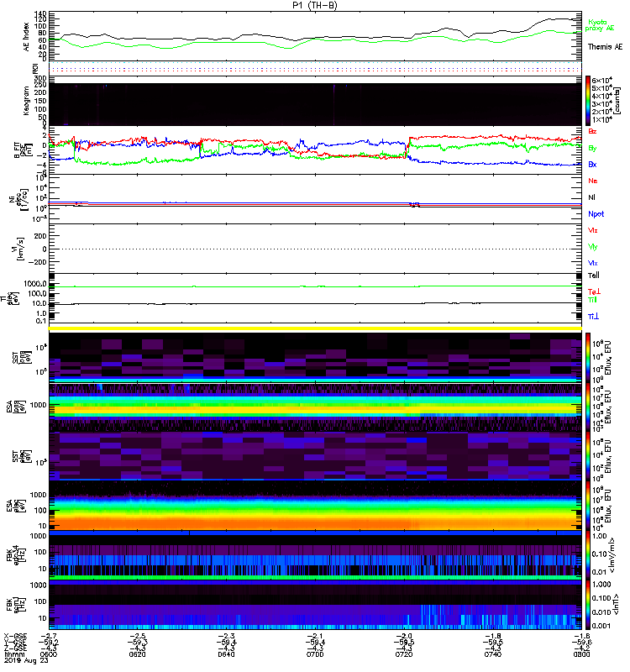This screenshot has height=672, width=630.
Task: Click the ROI axis label
Action: (x=35, y=69)
